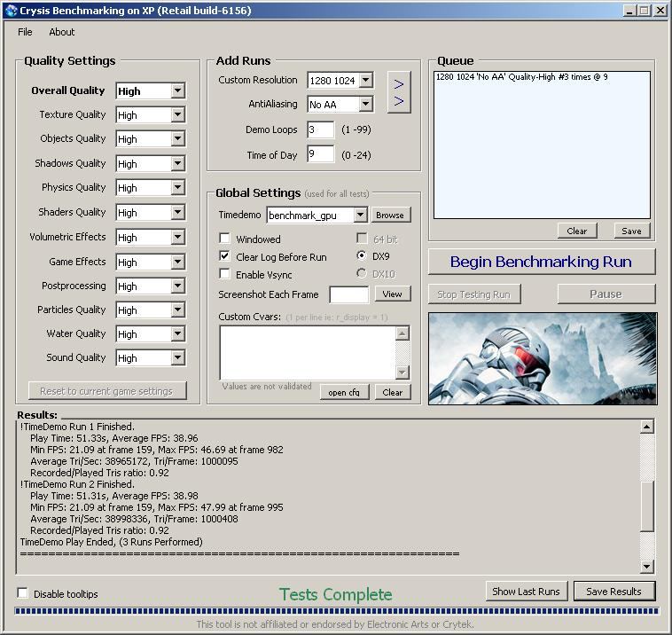Expand the Postprocessing dropdown

click(177, 286)
